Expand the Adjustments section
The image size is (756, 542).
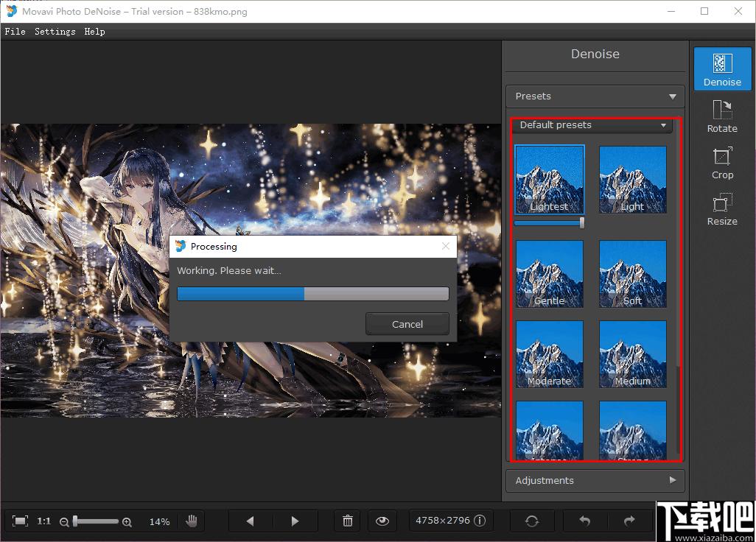click(x=595, y=480)
